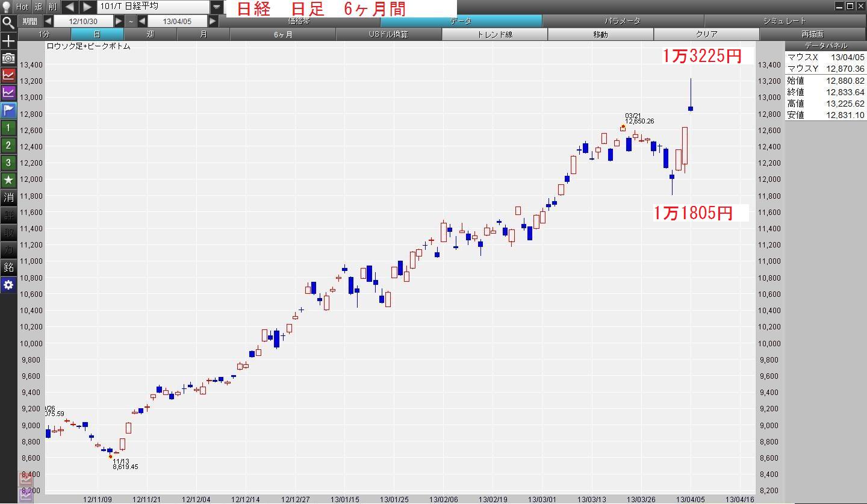The width and height of the screenshot is (867, 504).
Task: Click the 101/T 日経平均 symbol field
Action: point(154,7)
